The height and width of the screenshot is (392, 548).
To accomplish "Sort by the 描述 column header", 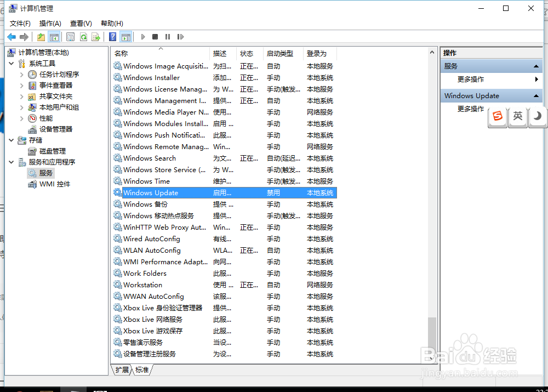I will point(223,54).
